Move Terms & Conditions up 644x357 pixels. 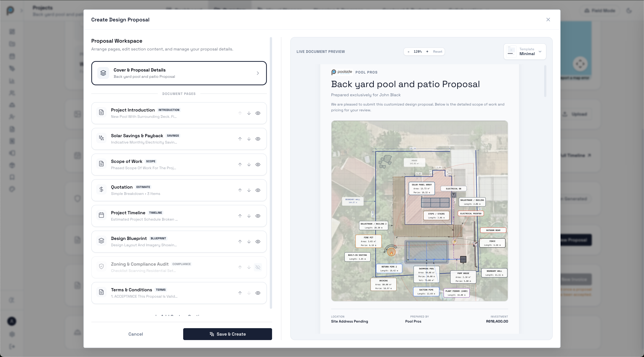click(x=240, y=293)
